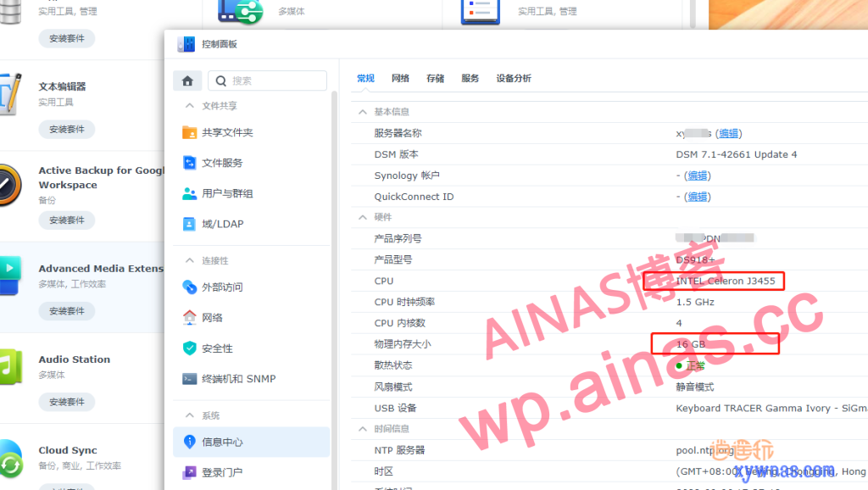The width and height of the screenshot is (868, 490).
Task: Open the Security (安全性) shield icon
Action: click(189, 348)
